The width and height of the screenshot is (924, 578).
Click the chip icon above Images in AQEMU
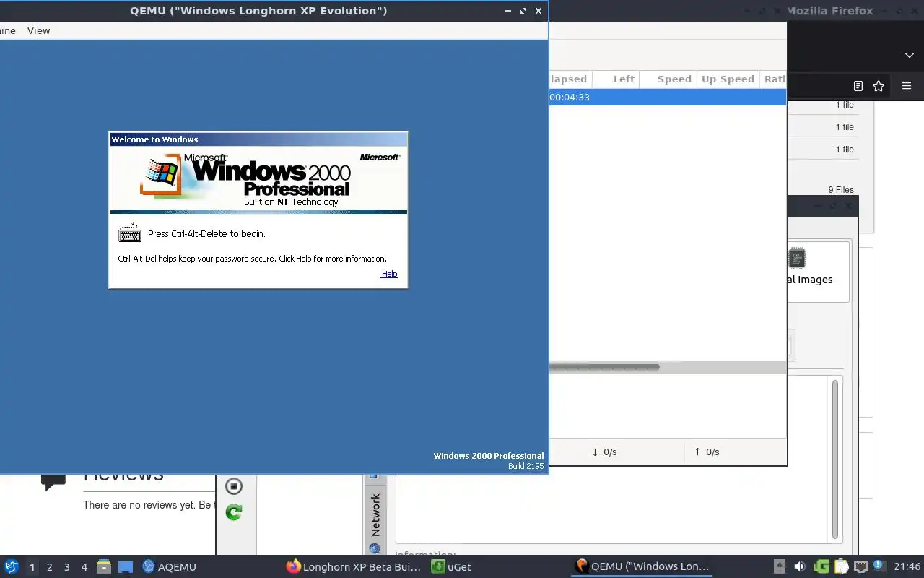(x=796, y=258)
